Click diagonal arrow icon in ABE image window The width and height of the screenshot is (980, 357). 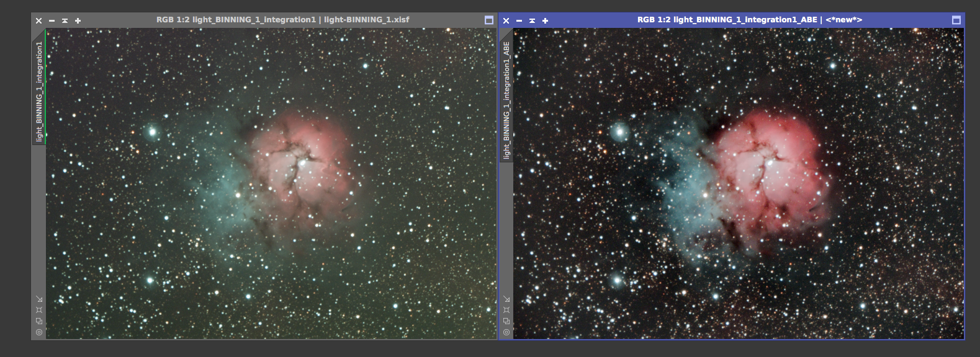click(x=506, y=299)
